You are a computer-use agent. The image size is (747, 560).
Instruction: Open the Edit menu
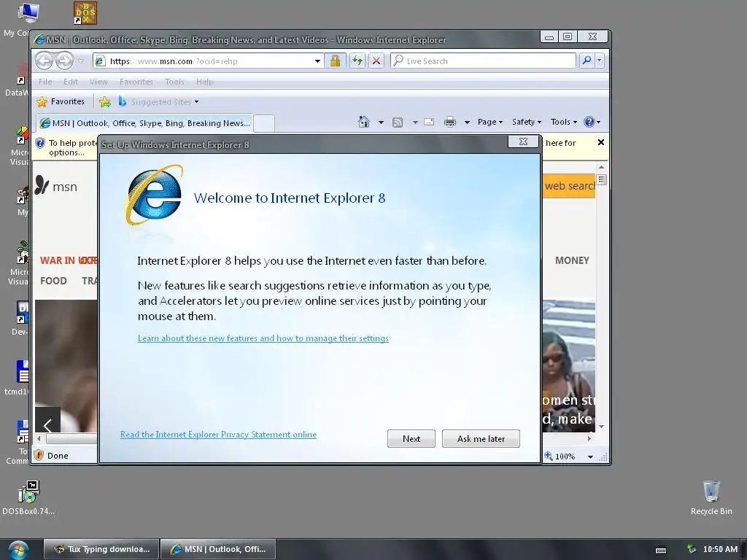click(71, 82)
